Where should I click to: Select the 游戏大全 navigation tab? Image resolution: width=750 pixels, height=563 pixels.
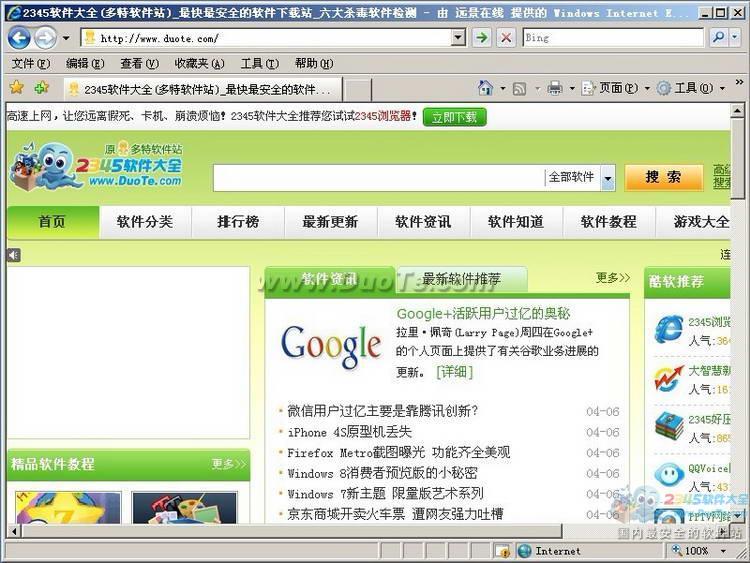click(x=694, y=222)
